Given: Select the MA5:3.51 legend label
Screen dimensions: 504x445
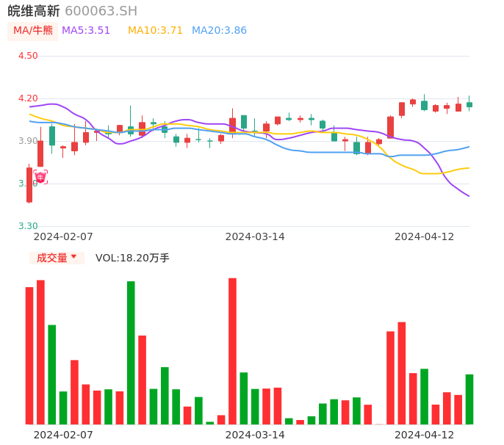Looking at the screenshot, I should point(86,31).
